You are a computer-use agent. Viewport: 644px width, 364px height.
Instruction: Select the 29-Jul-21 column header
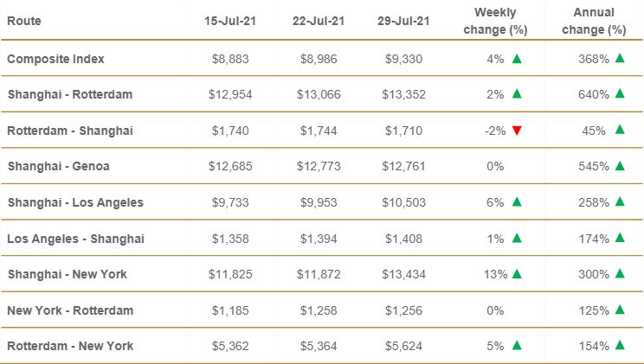[x=405, y=21]
